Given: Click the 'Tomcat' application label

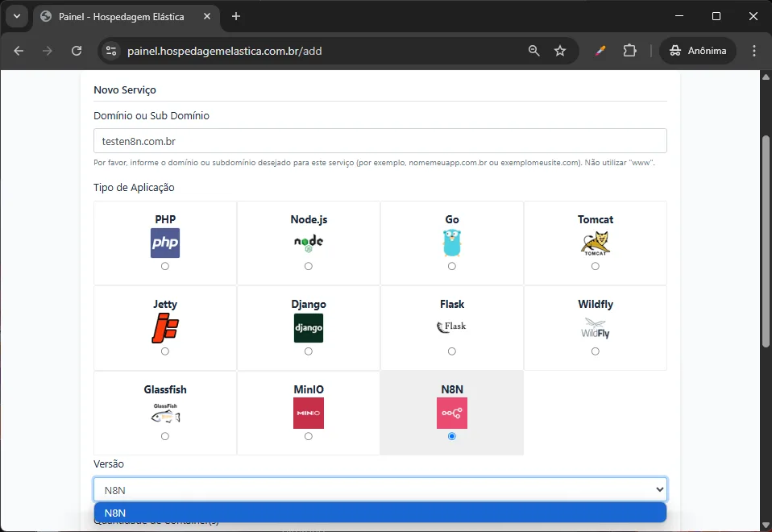Looking at the screenshot, I should pyautogui.click(x=596, y=220).
